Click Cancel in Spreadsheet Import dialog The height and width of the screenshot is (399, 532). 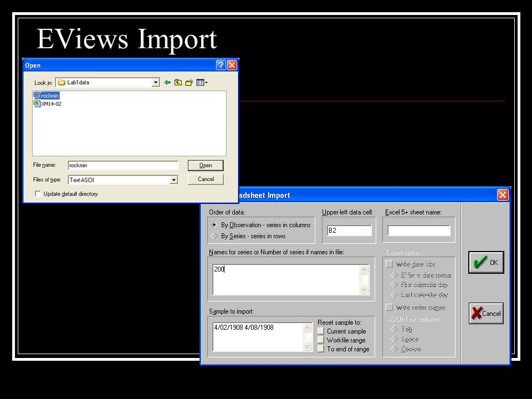tap(486, 313)
